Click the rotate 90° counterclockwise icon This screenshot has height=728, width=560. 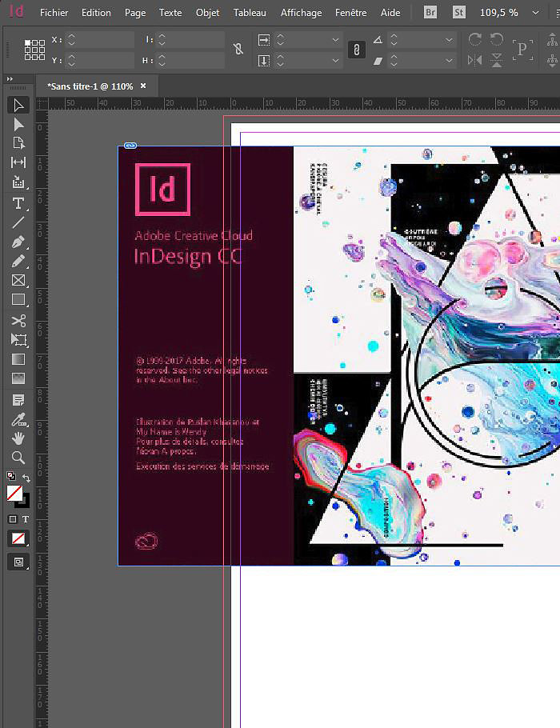pos(497,39)
